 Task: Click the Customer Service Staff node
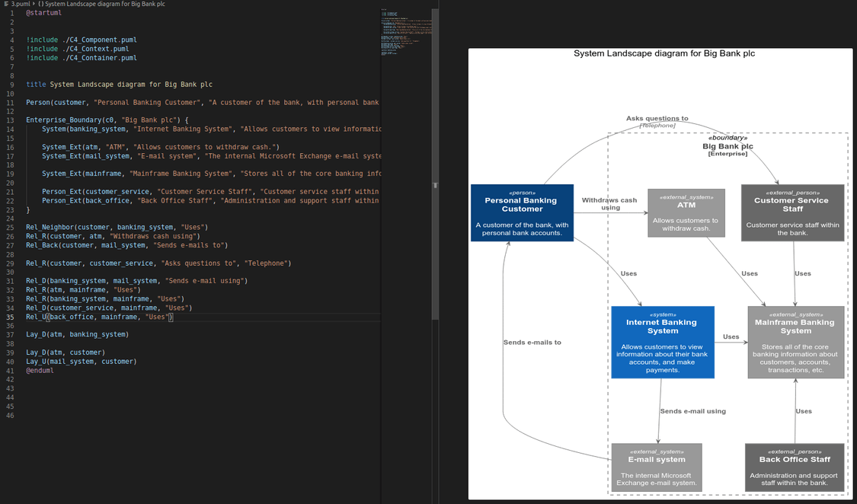792,212
